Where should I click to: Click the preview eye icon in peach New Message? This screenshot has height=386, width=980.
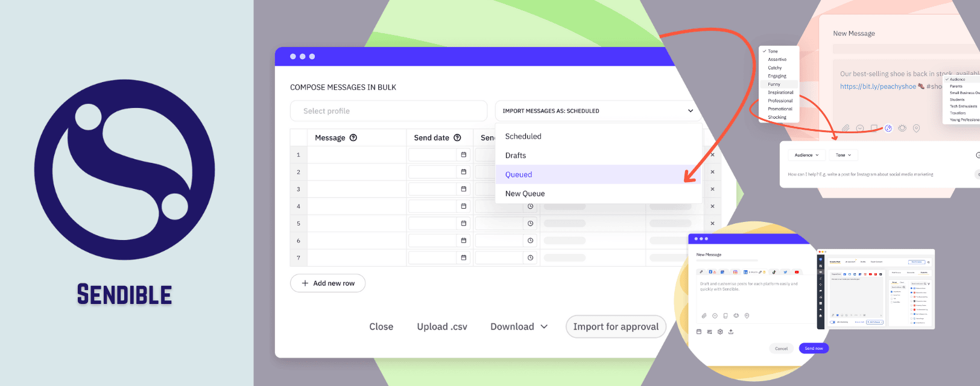point(902,128)
